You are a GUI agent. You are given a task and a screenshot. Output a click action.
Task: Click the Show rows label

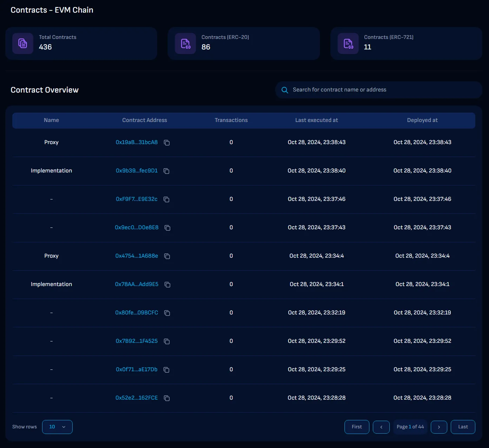pos(25,427)
